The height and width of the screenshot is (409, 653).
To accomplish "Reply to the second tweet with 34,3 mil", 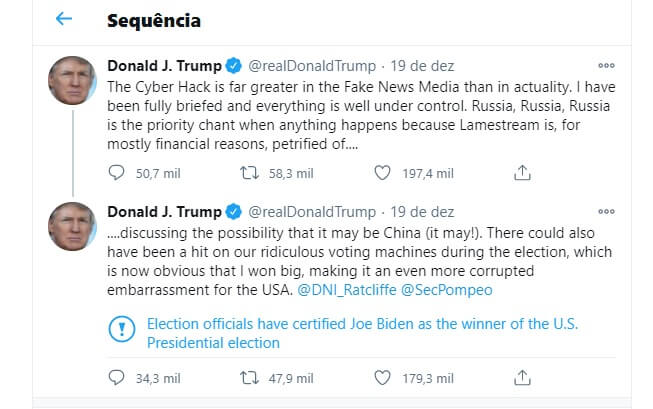I will pyautogui.click(x=117, y=378).
